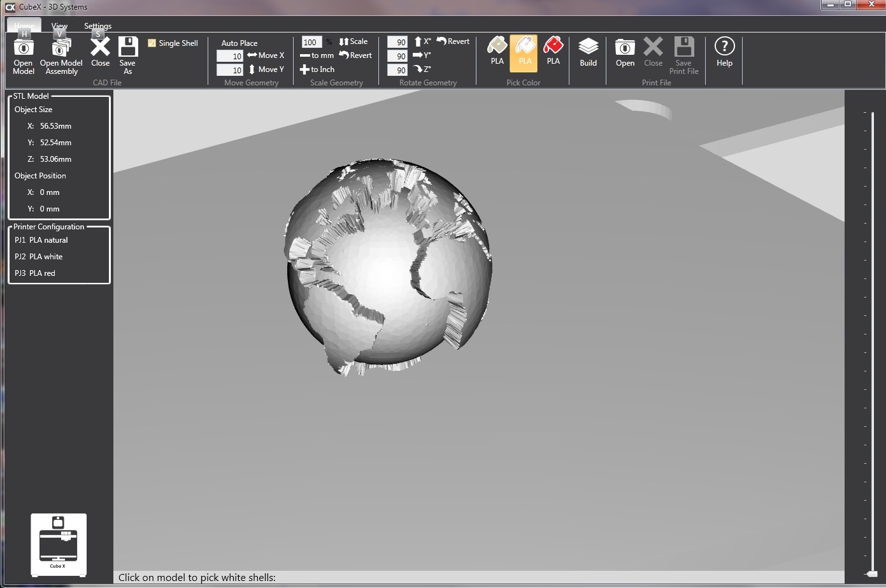Image resolution: width=886 pixels, height=588 pixels.
Task: Click the Object Size Y value 52.54mm
Action: 55,143
